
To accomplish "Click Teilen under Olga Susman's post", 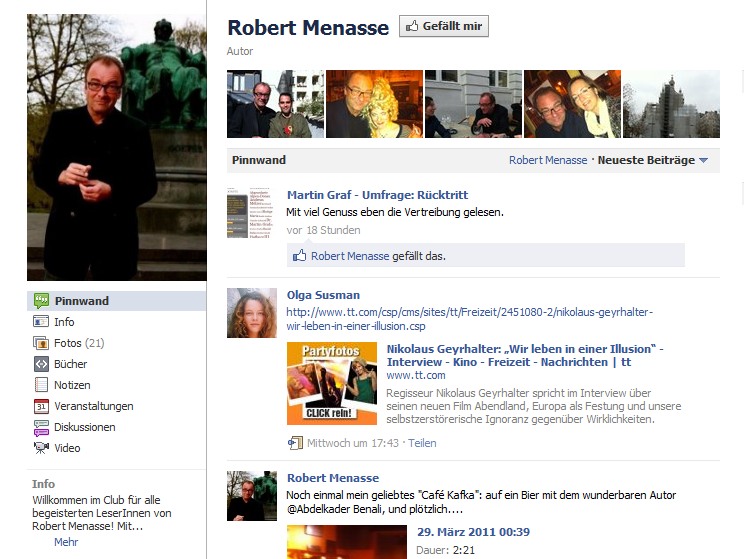I will [x=422, y=443].
